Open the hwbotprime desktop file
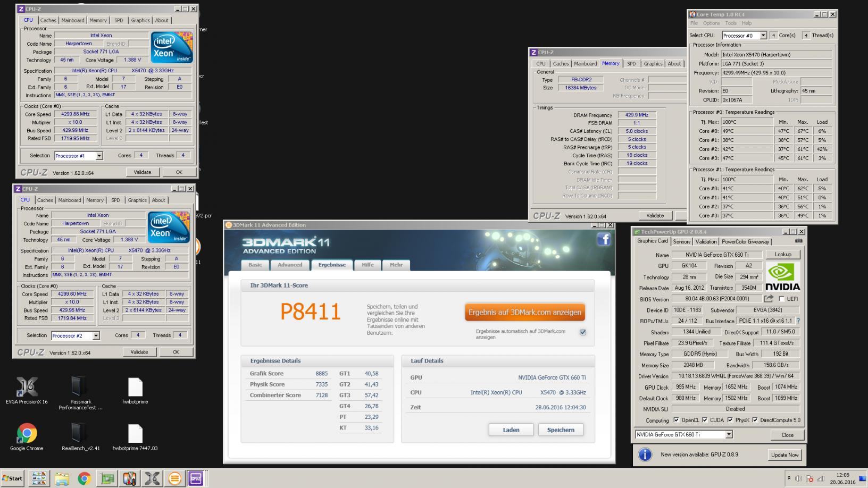The image size is (868, 488). tap(135, 391)
